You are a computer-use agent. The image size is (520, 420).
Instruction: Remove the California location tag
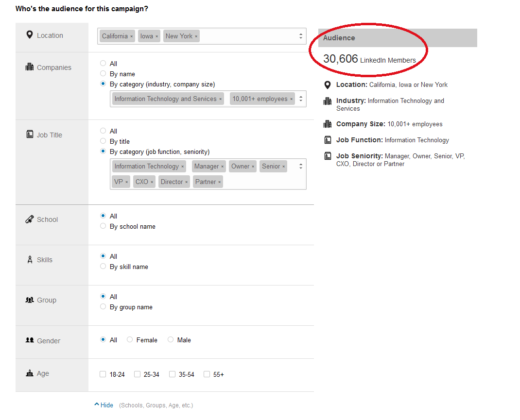click(x=131, y=36)
